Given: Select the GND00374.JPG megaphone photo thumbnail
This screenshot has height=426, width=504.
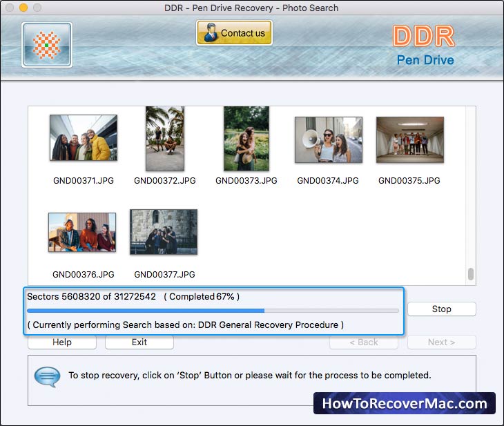Looking at the screenshot, I should tap(329, 140).
